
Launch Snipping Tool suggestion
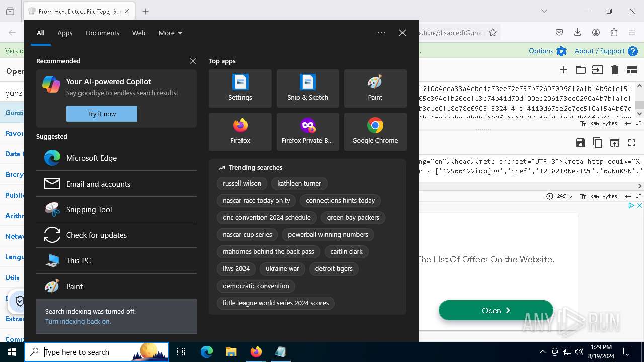116,209
